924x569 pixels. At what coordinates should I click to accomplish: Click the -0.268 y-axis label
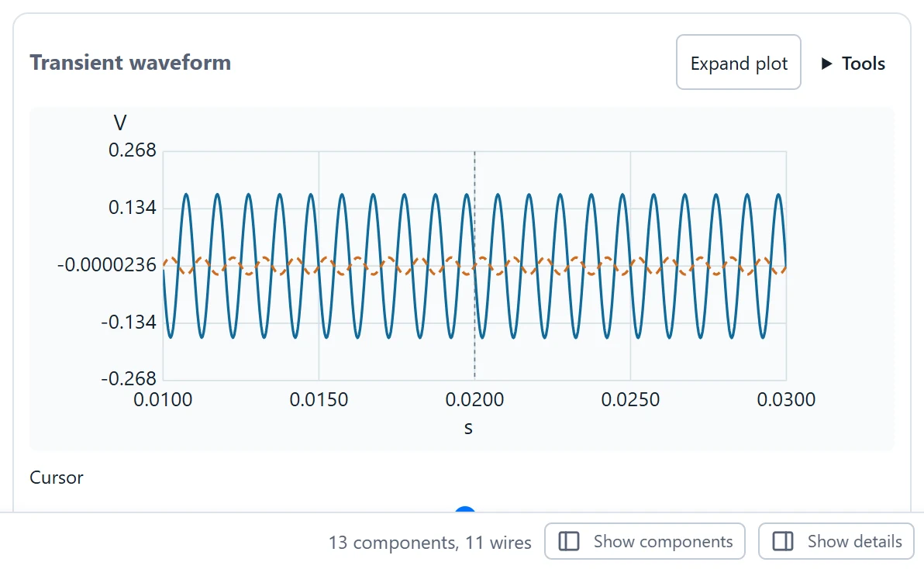coord(129,378)
